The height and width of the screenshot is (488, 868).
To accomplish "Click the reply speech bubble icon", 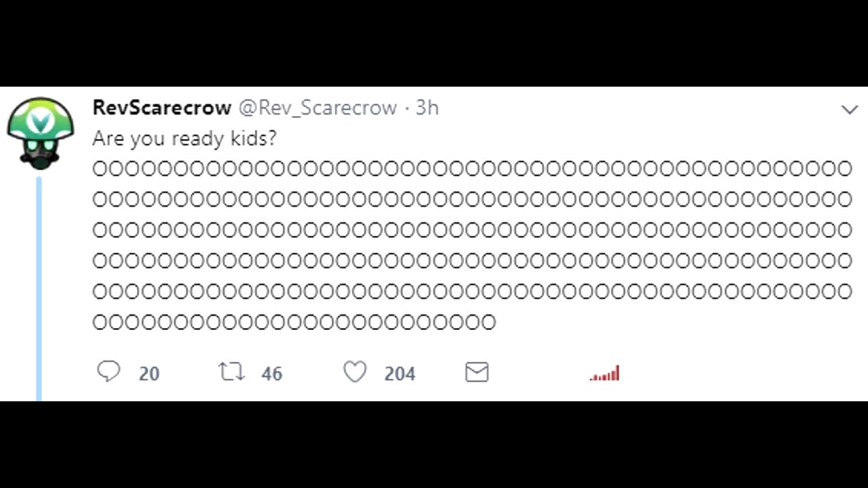I will coord(108,371).
